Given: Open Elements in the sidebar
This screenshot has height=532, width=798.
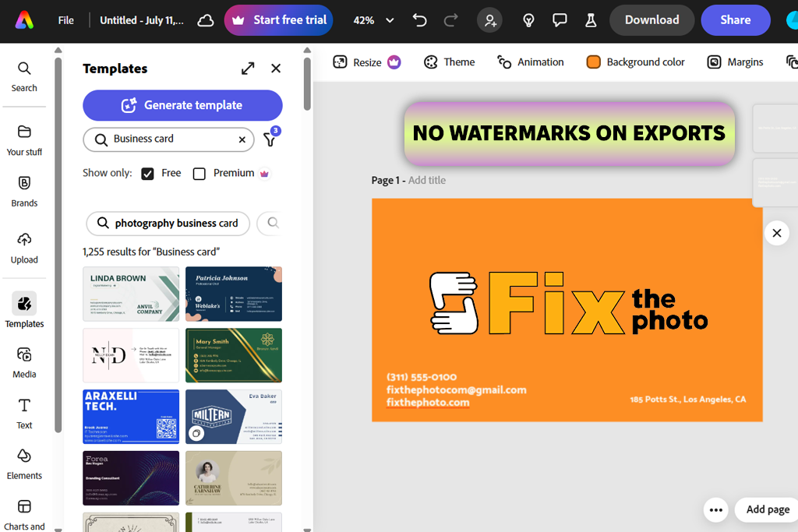Looking at the screenshot, I should tap(24, 464).
